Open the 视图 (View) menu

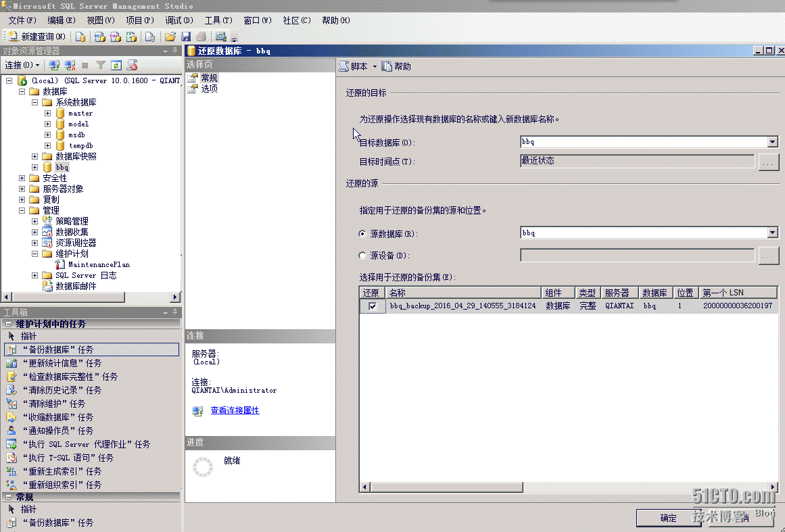[x=100, y=20]
